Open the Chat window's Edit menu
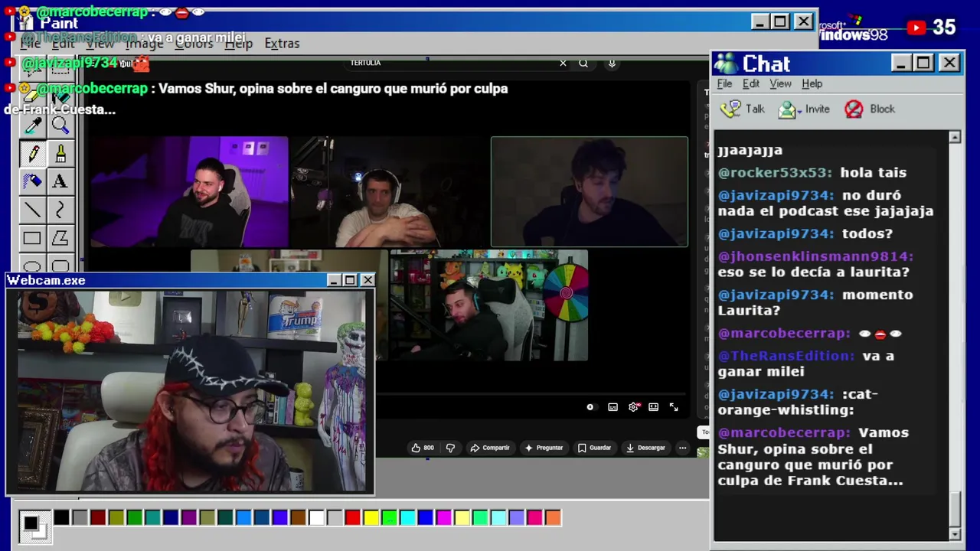 [751, 83]
